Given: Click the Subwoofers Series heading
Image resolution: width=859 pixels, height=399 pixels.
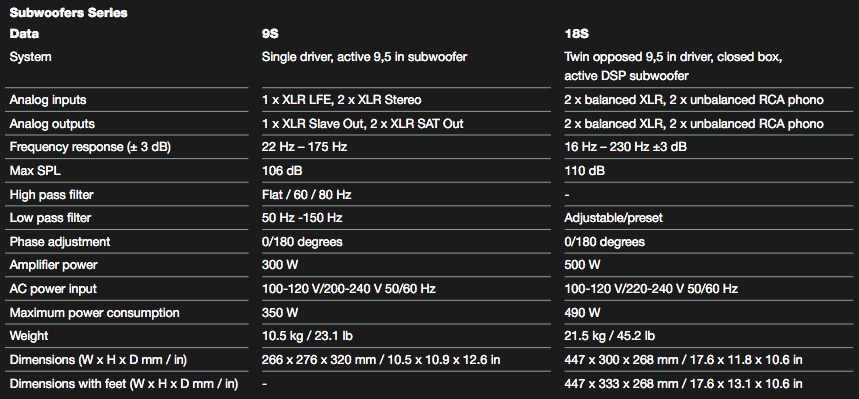Looking at the screenshot, I should tap(68, 13).
